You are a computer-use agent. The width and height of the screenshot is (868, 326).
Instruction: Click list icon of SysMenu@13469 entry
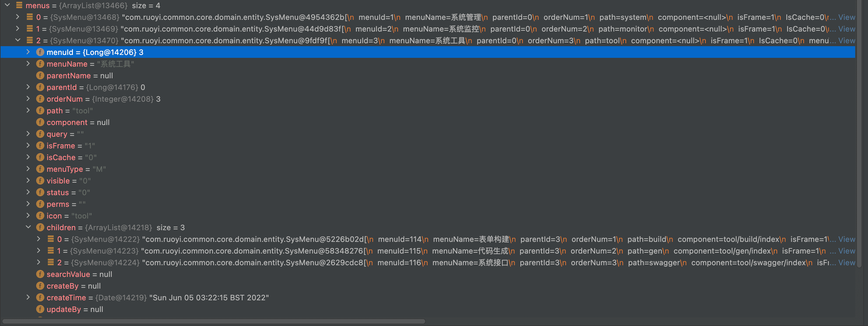point(30,28)
